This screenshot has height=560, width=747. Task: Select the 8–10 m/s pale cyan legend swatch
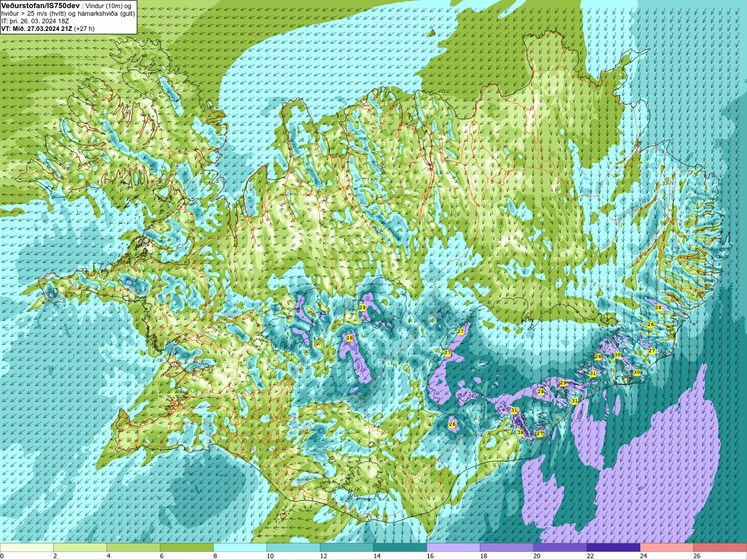(240, 548)
